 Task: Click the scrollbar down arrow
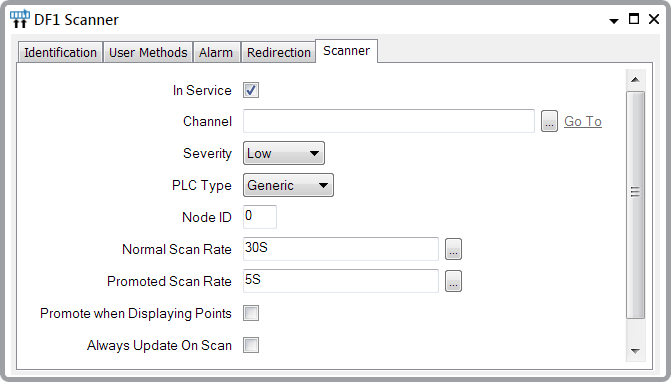click(635, 351)
